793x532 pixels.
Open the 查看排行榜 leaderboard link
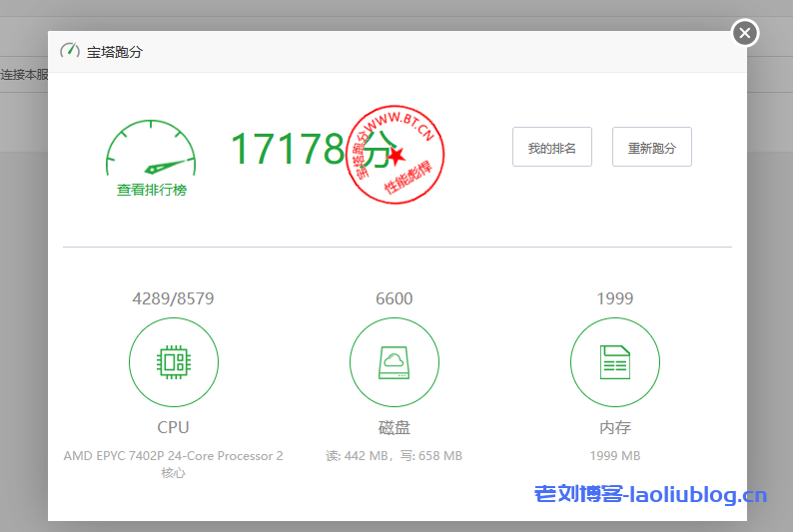pyautogui.click(x=152, y=190)
